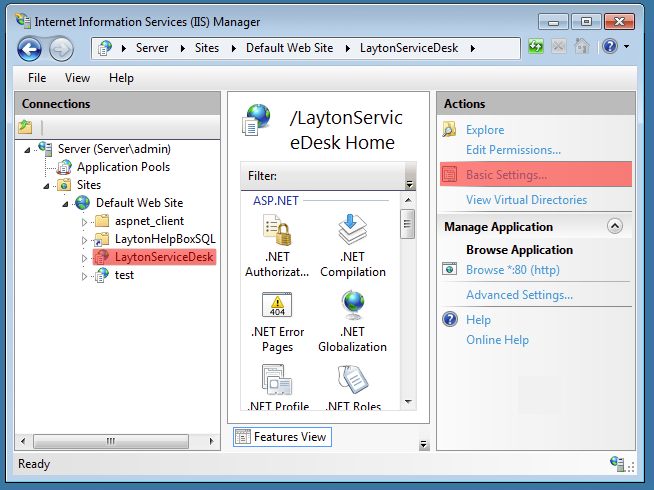Select Application Pools in the tree
The width and height of the screenshot is (654, 490).
[x=123, y=167]
